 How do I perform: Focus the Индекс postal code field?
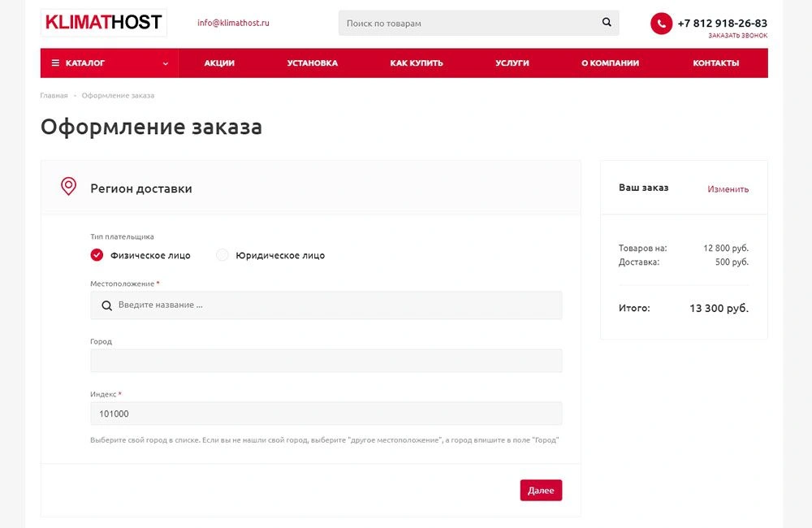tap(326, 413)
